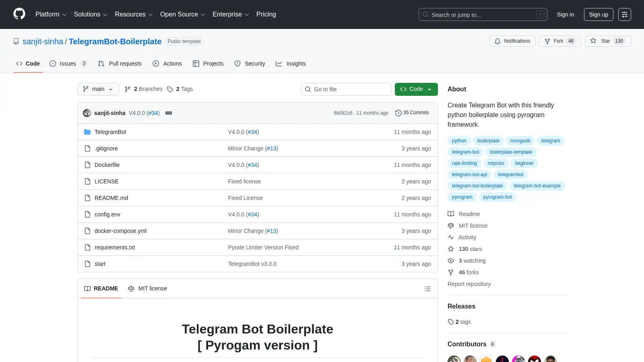Viewport: 644px width, 362px height.
Task: Click the Notifications bell button
Action: click(512, 41)
